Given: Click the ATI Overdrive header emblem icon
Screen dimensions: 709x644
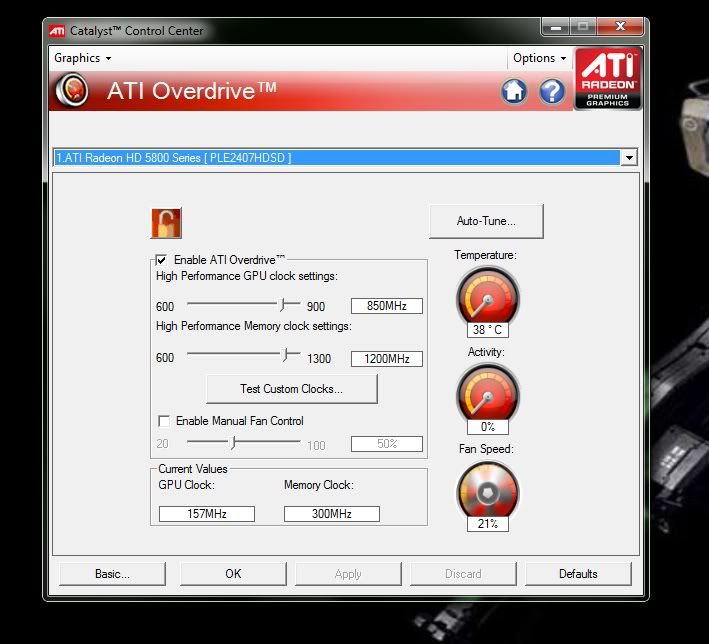Looking at the screenshot, I should [x=72, y=90].
